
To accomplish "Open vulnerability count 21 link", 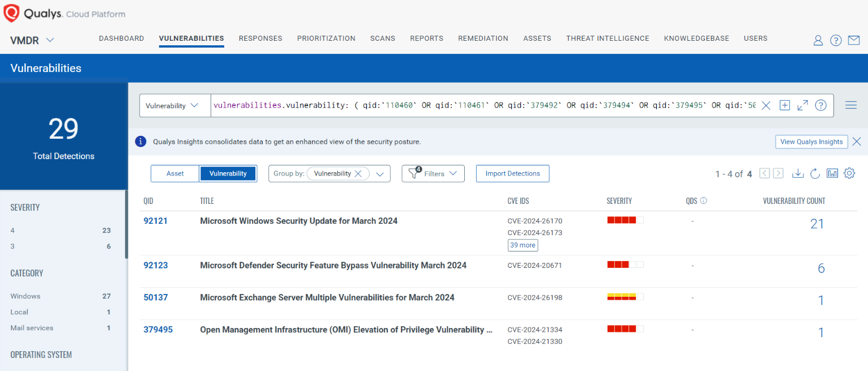I will click(x=817, y=224).
